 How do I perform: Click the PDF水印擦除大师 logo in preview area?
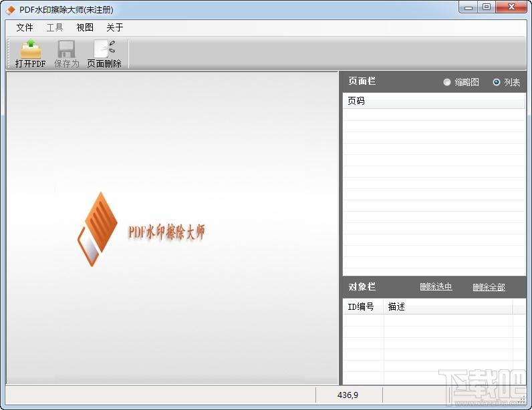click(141, 229)
